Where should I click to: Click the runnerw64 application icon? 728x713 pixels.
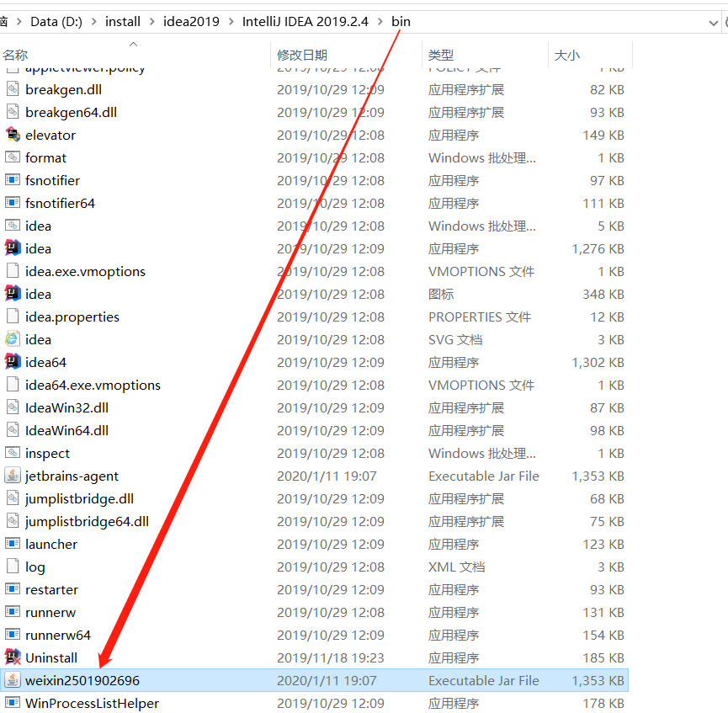pos(13,635)
